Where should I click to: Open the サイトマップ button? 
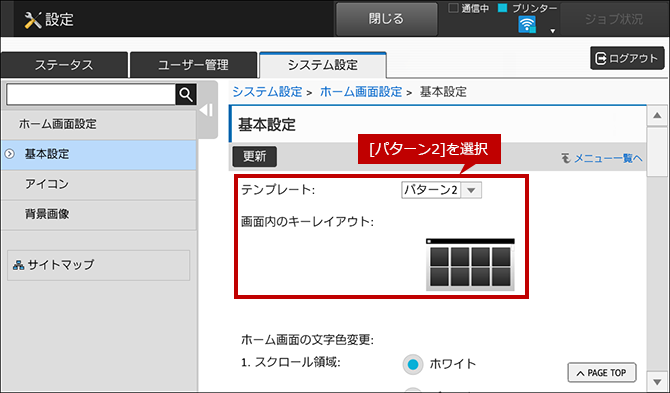coord(99,265)
